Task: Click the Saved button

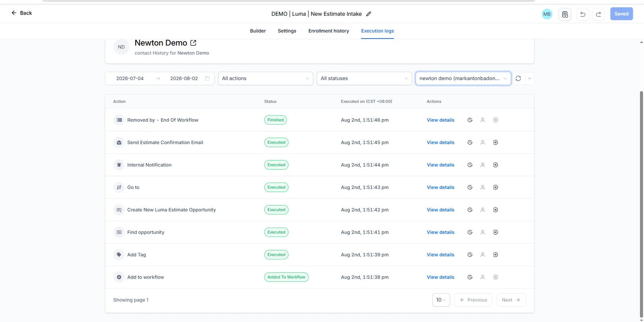Action: [x=621, y=14]
